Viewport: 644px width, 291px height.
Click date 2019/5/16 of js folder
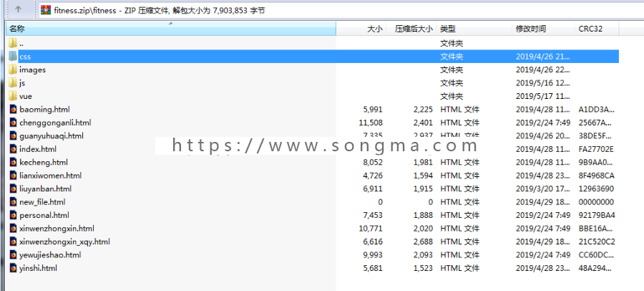pos(543,83)
